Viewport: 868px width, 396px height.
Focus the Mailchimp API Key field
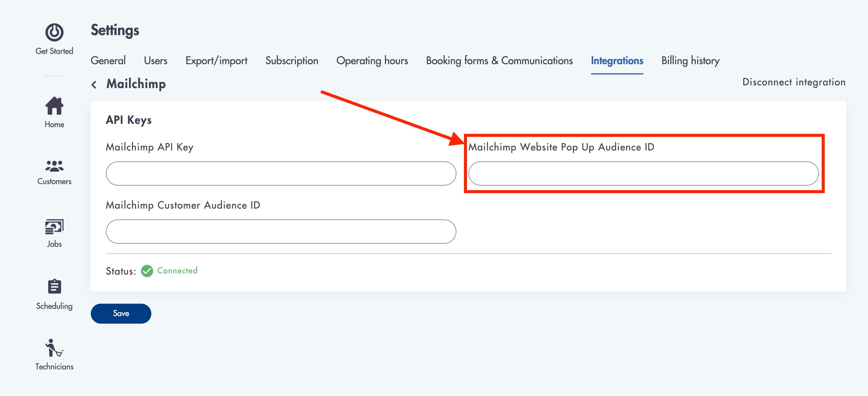281,173
